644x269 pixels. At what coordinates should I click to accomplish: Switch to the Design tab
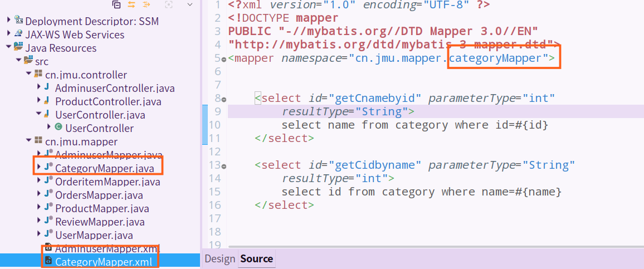[x=219, y=259]
